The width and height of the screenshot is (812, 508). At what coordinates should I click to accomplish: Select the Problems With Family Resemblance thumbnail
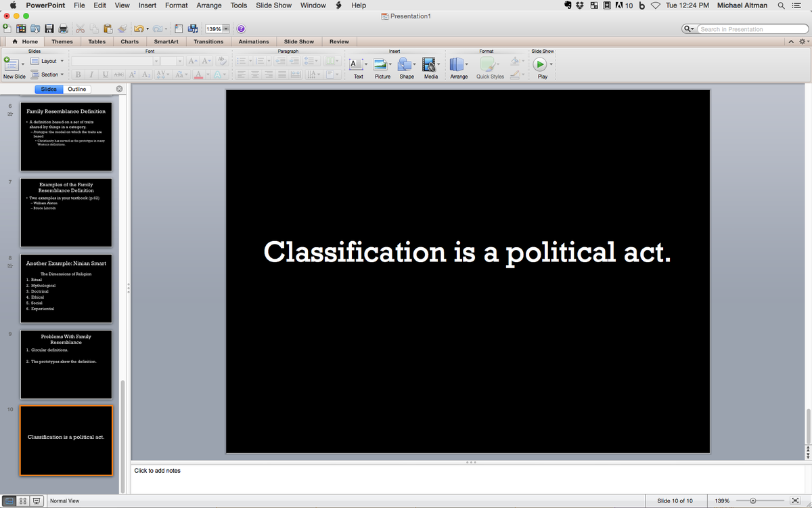pos(66,364)
